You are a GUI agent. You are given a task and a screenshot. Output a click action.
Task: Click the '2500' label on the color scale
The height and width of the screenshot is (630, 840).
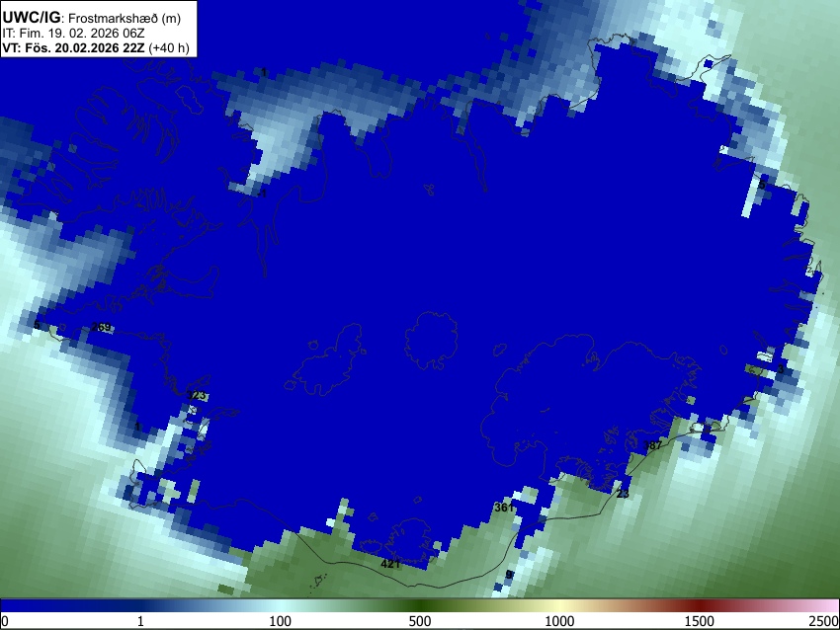(x=824, y=621)
